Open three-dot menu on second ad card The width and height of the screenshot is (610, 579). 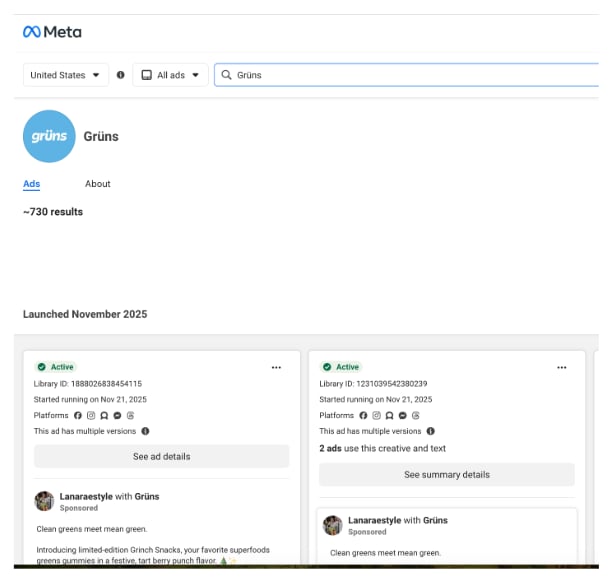(x=561, y=367)
